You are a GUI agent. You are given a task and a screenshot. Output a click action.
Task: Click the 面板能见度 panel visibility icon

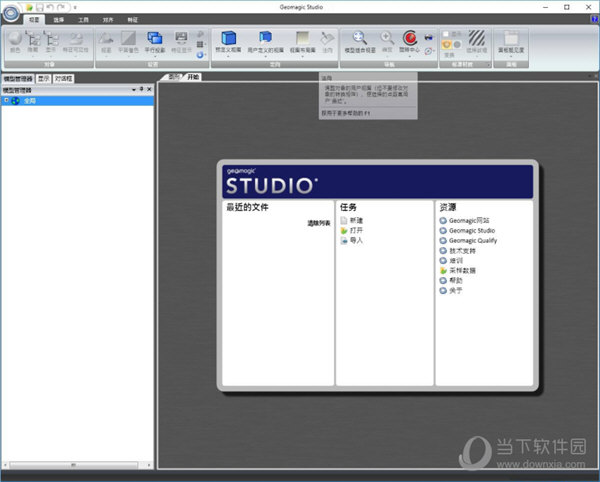[x=511, y=38]
